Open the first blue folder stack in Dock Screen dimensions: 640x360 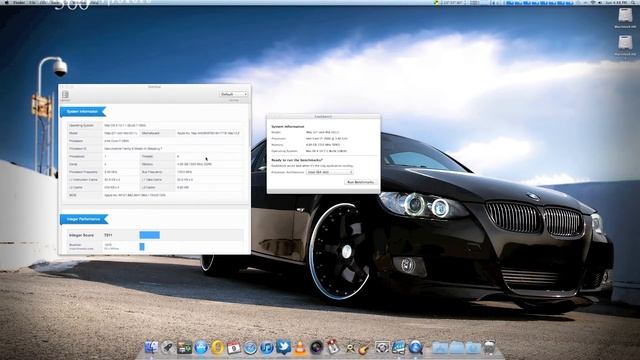point(440,348)
